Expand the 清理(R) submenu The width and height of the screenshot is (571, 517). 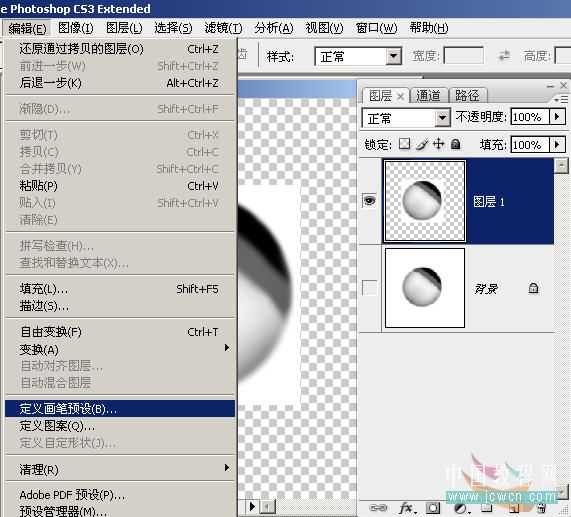[227, 468]
